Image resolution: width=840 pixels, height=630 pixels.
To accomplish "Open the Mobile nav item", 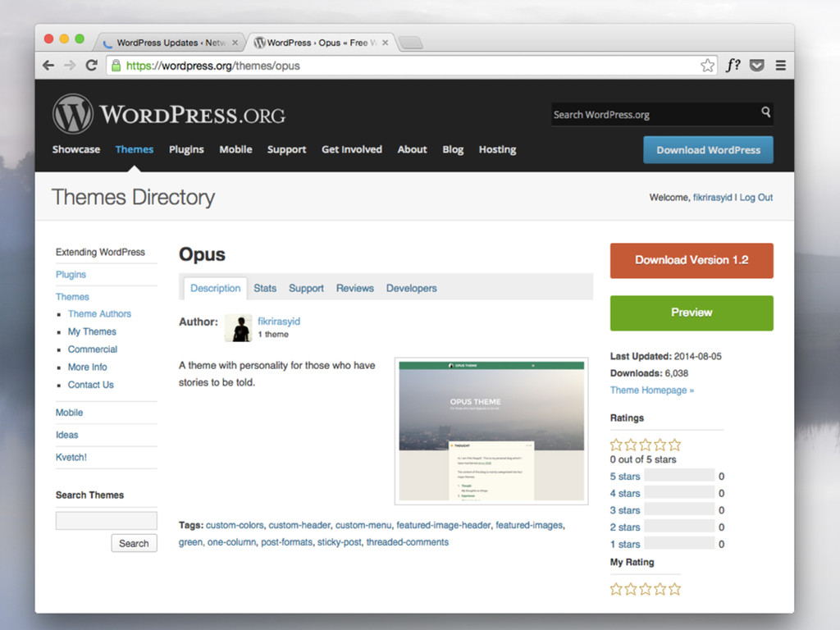I will 235,149.
